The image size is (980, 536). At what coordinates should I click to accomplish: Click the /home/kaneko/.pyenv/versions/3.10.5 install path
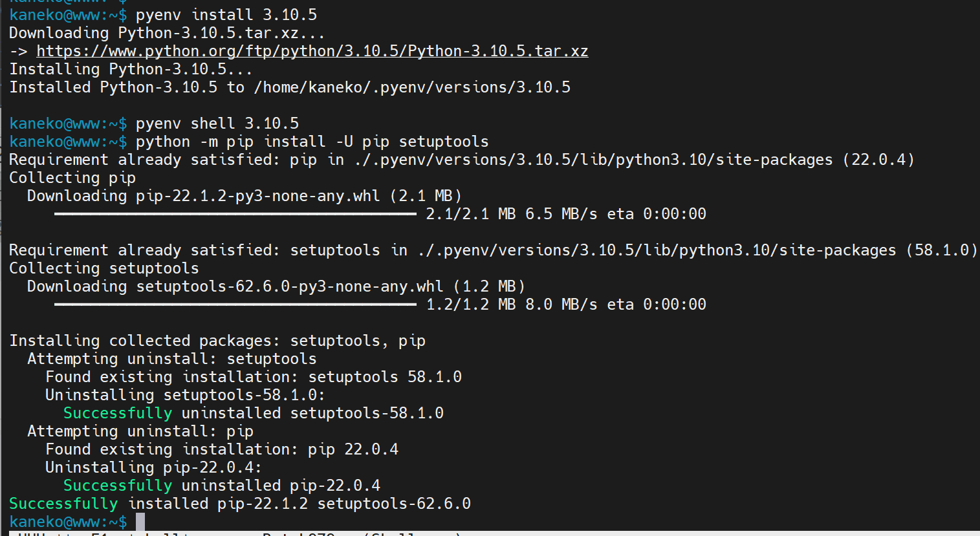pos(412,87)
